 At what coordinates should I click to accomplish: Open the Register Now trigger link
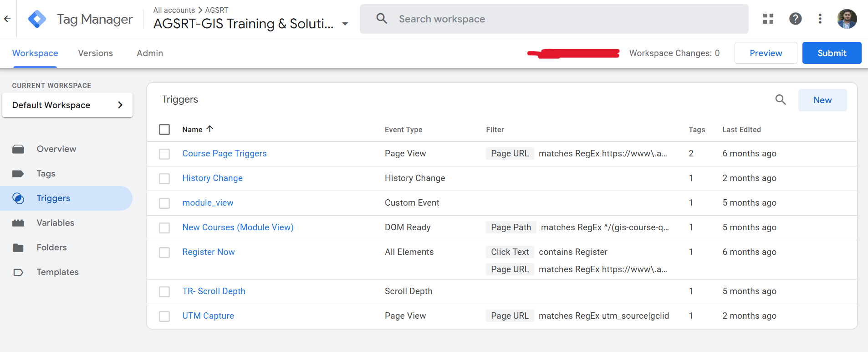(x=209, y=252)
